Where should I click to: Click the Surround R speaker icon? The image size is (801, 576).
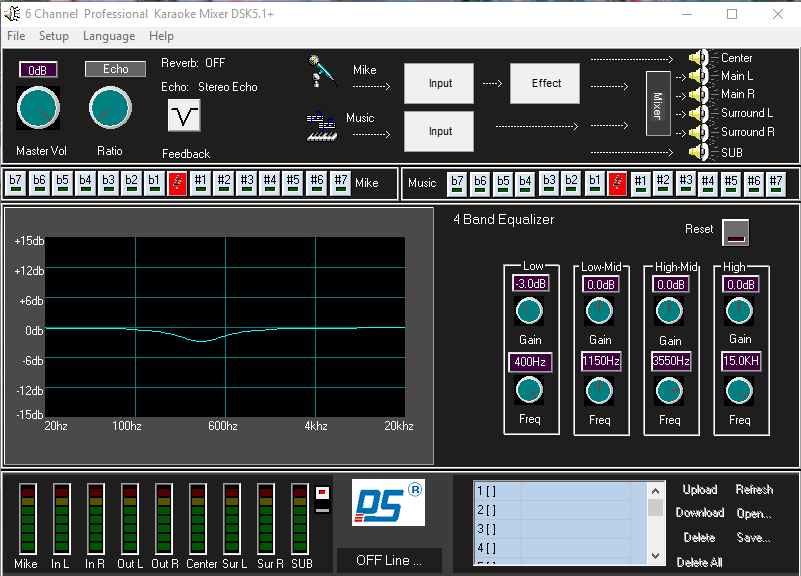coord(699,133)
